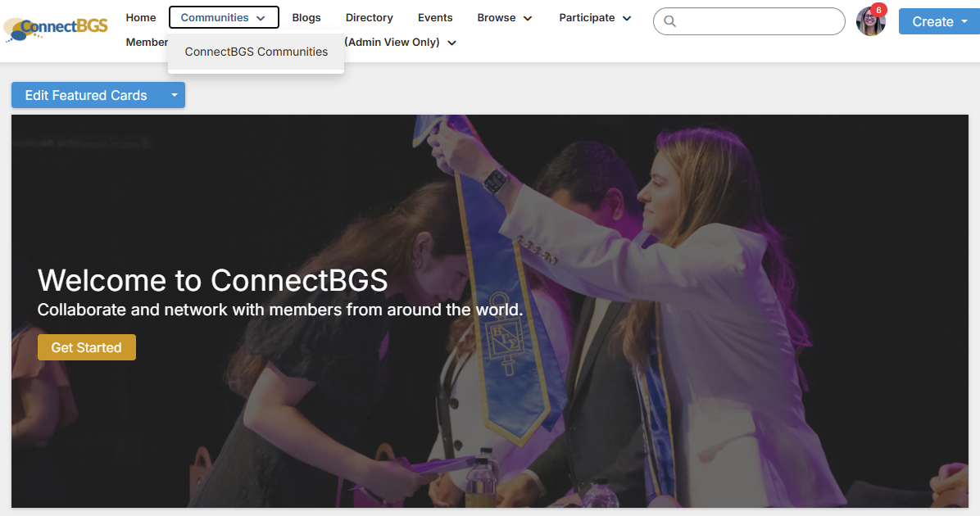This screenshot has width=980, height=516.
Task: Open the Events page
Action: tap(435, 17)
